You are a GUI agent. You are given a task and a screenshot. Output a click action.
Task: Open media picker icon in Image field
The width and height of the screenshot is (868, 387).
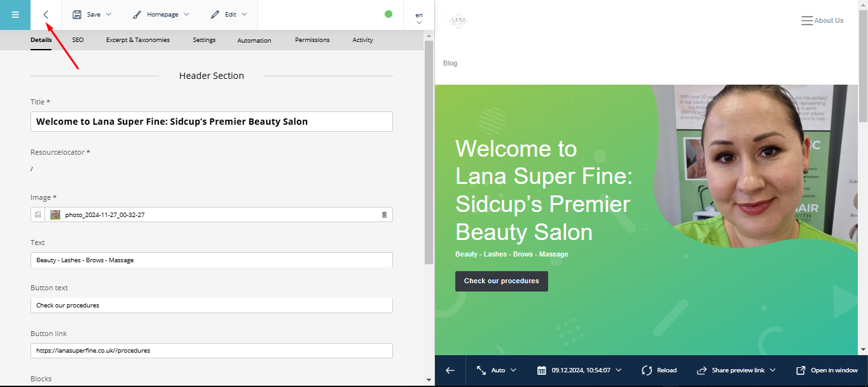click(x=38, y=215)
